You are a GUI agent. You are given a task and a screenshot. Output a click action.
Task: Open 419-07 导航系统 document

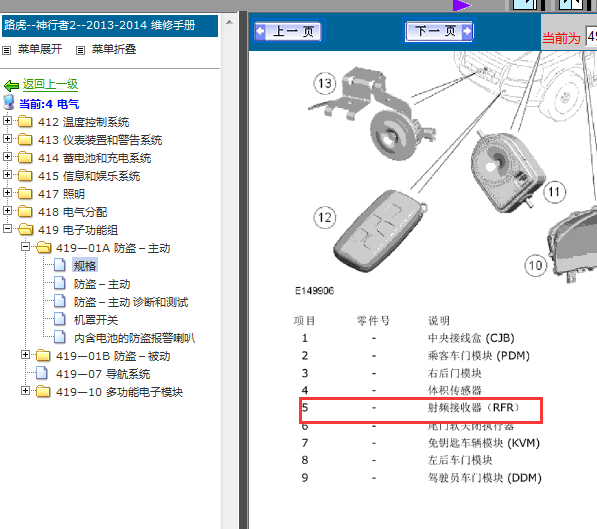point(103,374)
